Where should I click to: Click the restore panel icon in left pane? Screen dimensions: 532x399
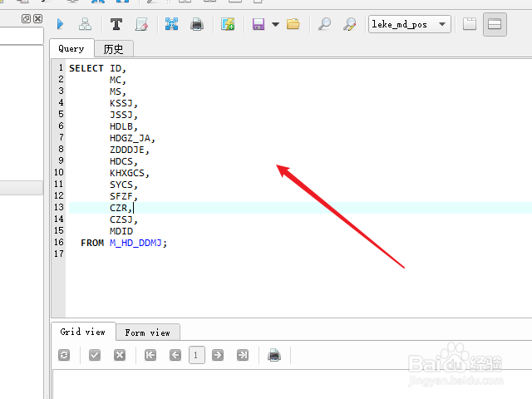click(26, 18)
